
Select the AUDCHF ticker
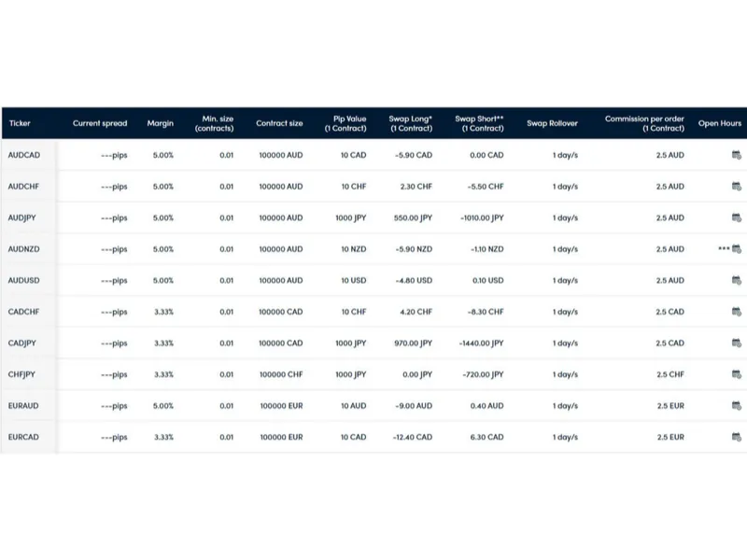click(x=23, y=187)
